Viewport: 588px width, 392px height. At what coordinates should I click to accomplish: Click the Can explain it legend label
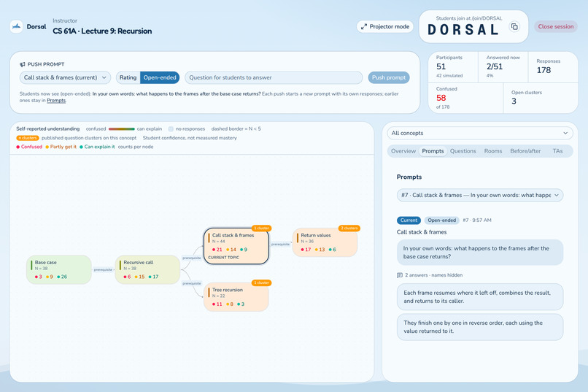[99, 147]
